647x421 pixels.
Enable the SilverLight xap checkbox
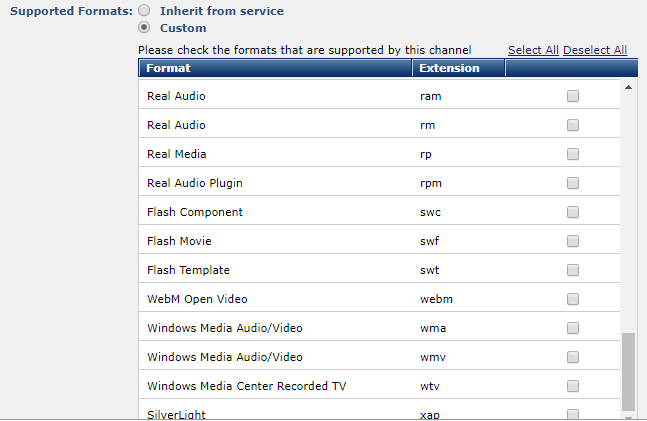click(573, 414)
